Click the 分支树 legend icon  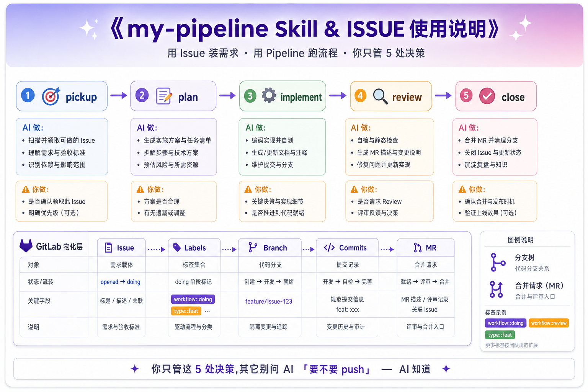pyautogui.click(x=498, y=262)
